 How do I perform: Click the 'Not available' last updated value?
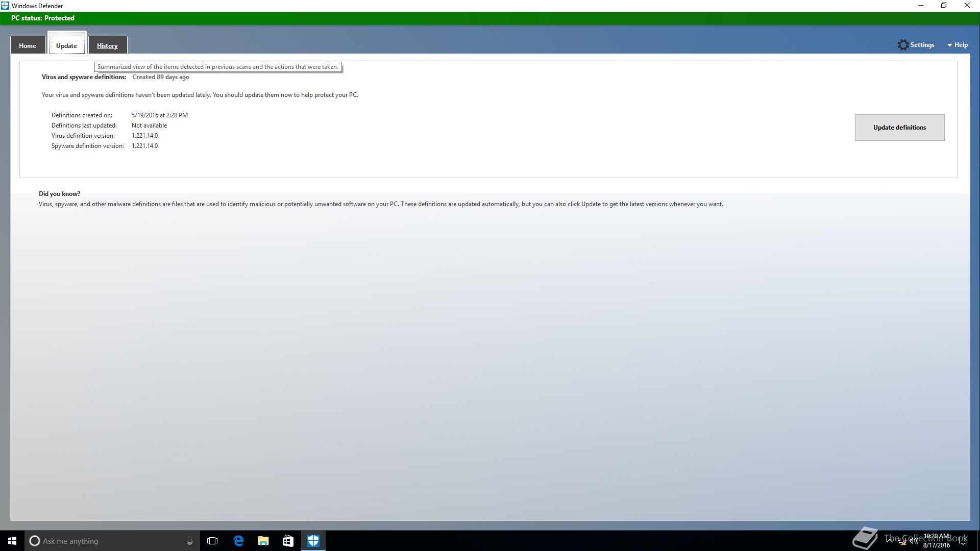coord(149,126)
